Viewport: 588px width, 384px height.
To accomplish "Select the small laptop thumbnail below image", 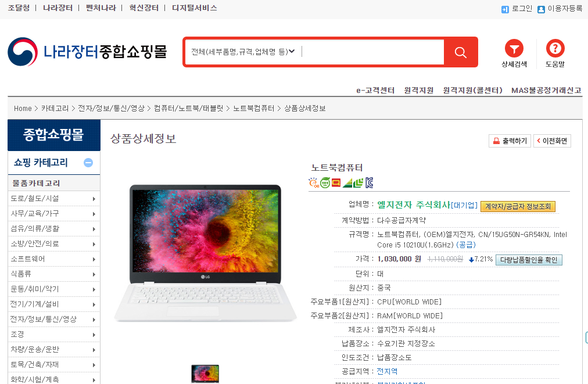I will [x=205, y=374].
